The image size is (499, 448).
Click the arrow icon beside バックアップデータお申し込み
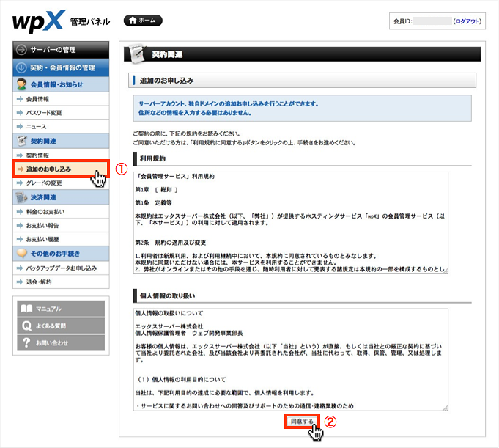20,268
